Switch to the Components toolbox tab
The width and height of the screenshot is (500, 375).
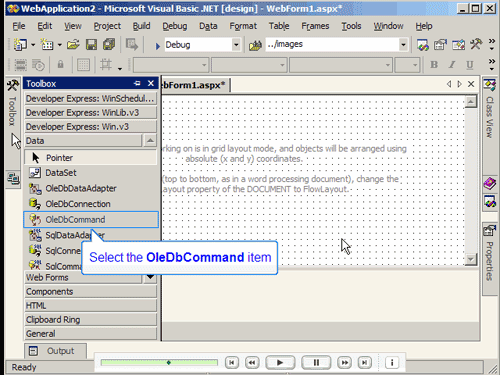tap(90, 292)
